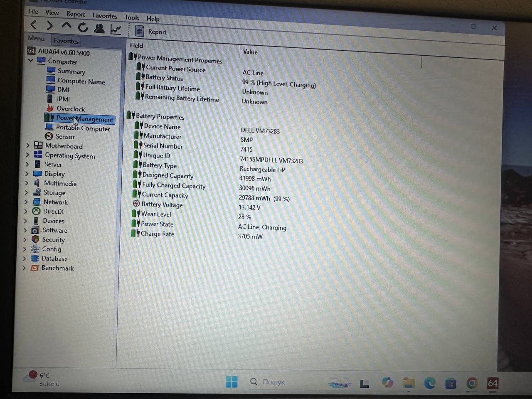Open File Explorer from the taskbar

[409, 383]
